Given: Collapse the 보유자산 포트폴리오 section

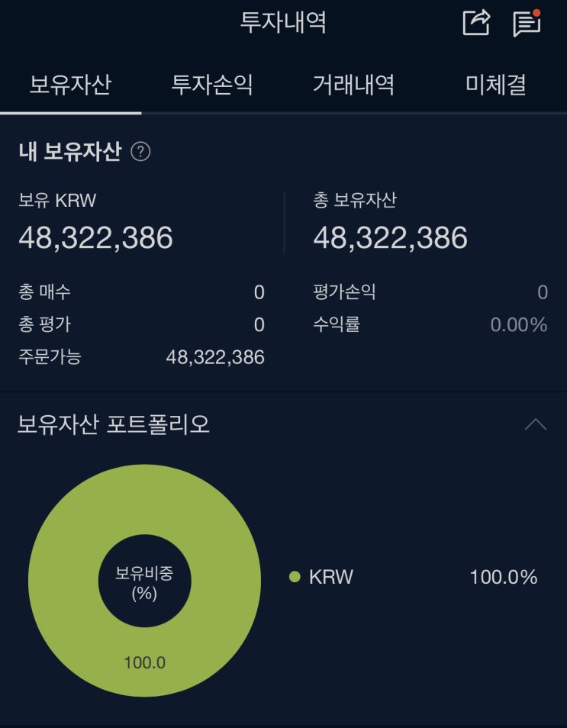Looking at the screenshot, I should (536, 424).
